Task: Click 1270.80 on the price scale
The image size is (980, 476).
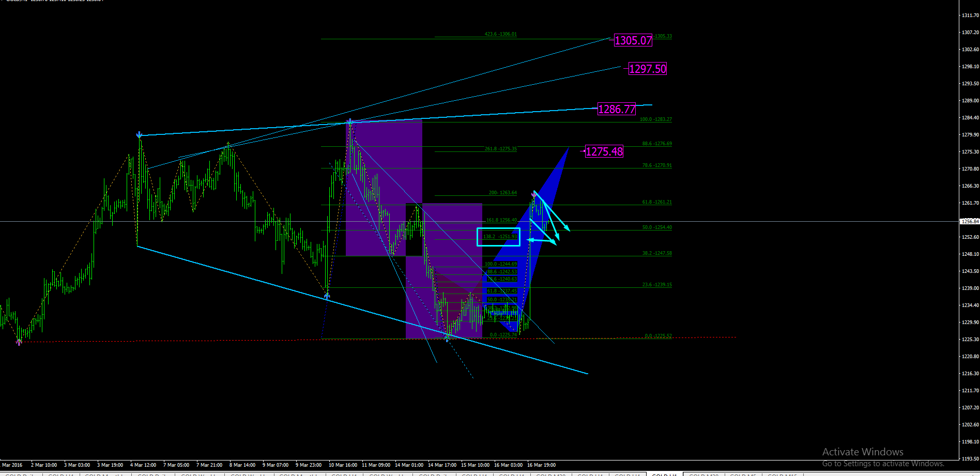Action: pos(970,169)
